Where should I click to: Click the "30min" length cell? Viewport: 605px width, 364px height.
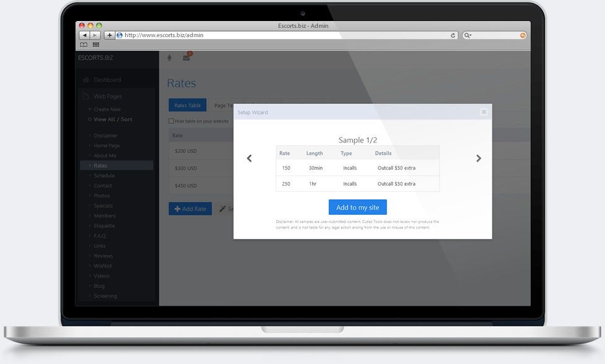tap(316, 168)
